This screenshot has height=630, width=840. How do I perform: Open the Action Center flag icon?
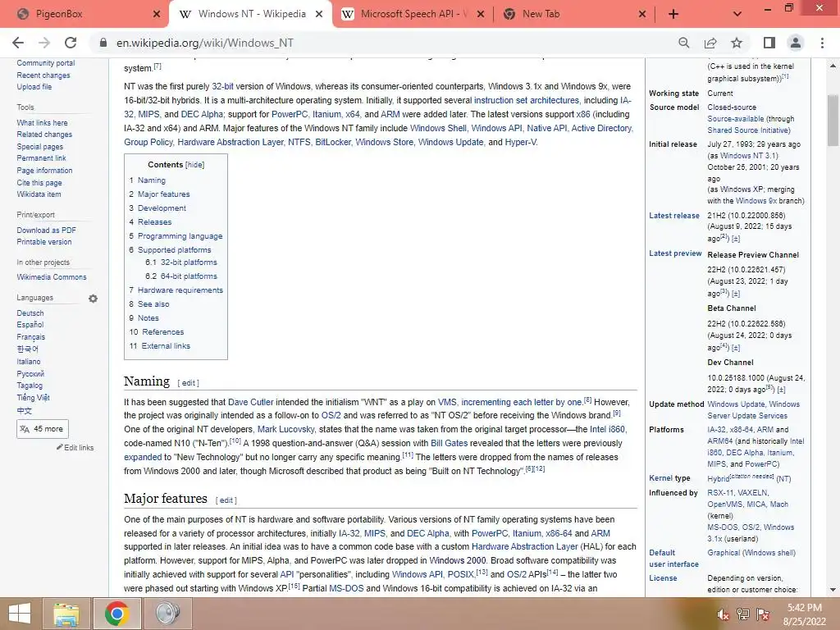coord(763,614)
